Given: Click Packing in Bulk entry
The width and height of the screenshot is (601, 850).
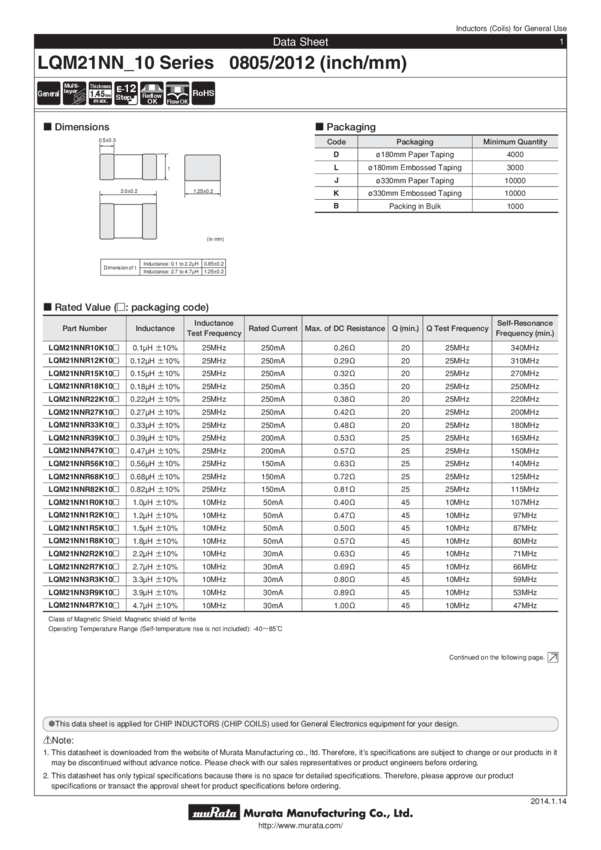Looking at the screenshot, I should coord(415,206).
